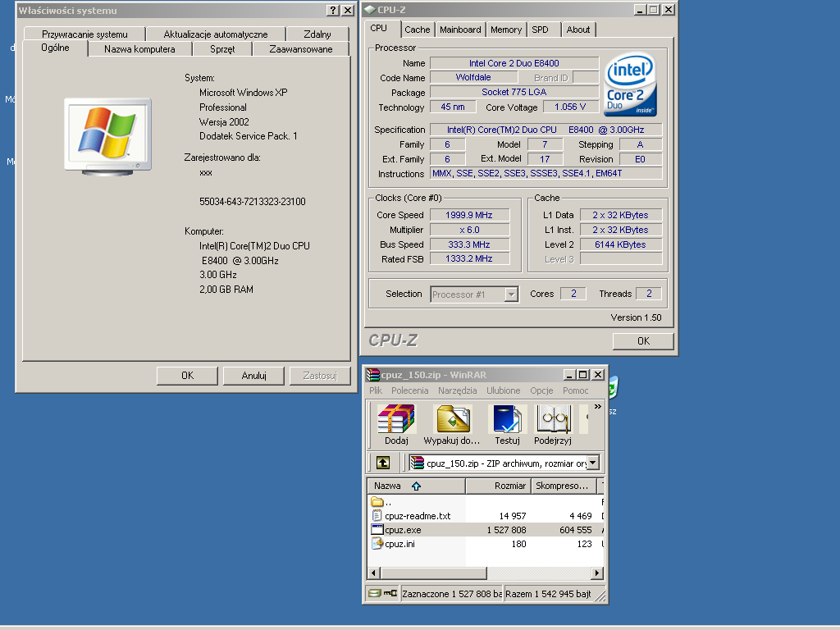The image size is (840, 630).
Task: Click the horizontal scrollbar right arrow in WinRAR
Action: point(597,573)
